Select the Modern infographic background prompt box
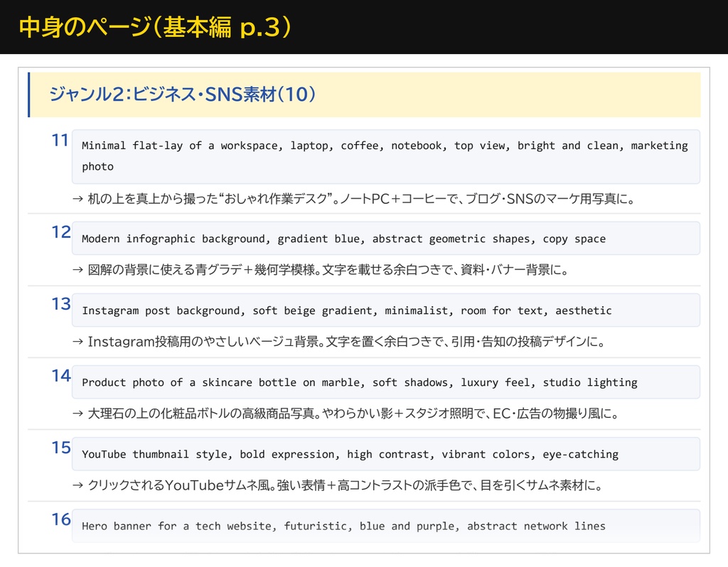 tap(386, 239)
